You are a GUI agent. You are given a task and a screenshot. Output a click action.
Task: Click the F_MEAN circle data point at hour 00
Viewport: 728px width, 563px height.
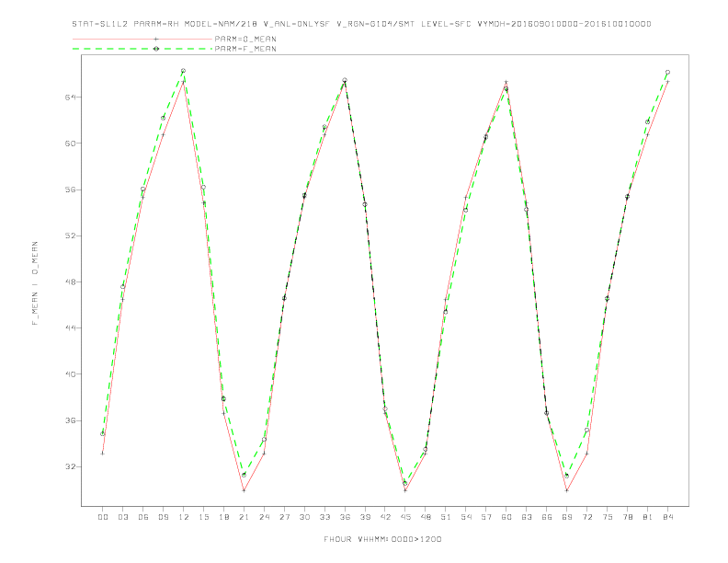tap(103, 434)
